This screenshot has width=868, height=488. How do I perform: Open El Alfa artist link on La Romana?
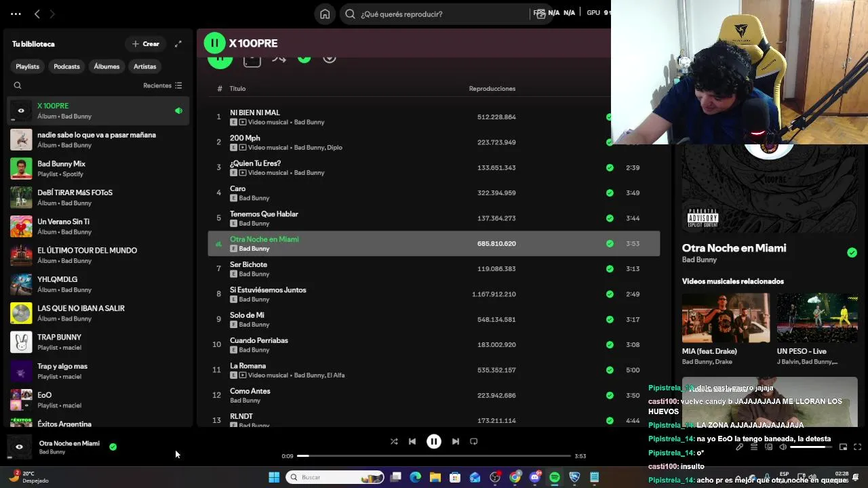tap(336, 375)
